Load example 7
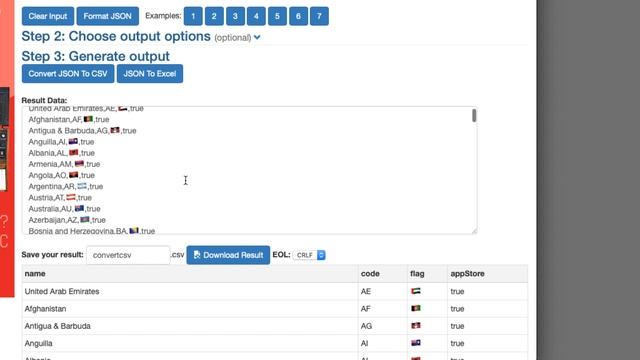This screenshot has width=640, height=360. tap(319, 16)
